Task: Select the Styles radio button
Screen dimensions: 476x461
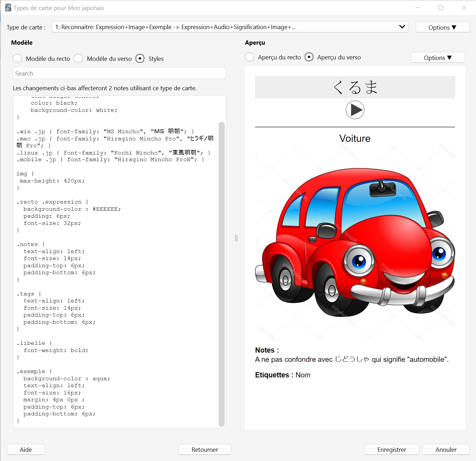Action: 140,59
